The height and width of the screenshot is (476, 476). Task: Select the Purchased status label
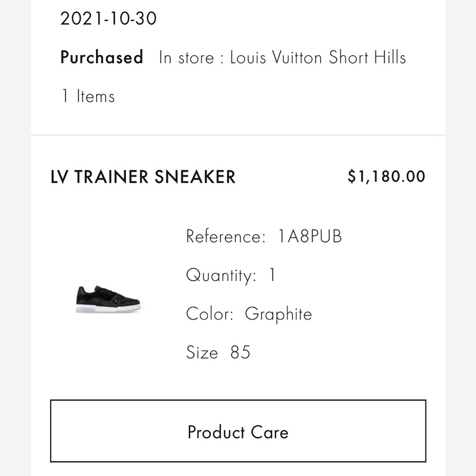[101, 57]
